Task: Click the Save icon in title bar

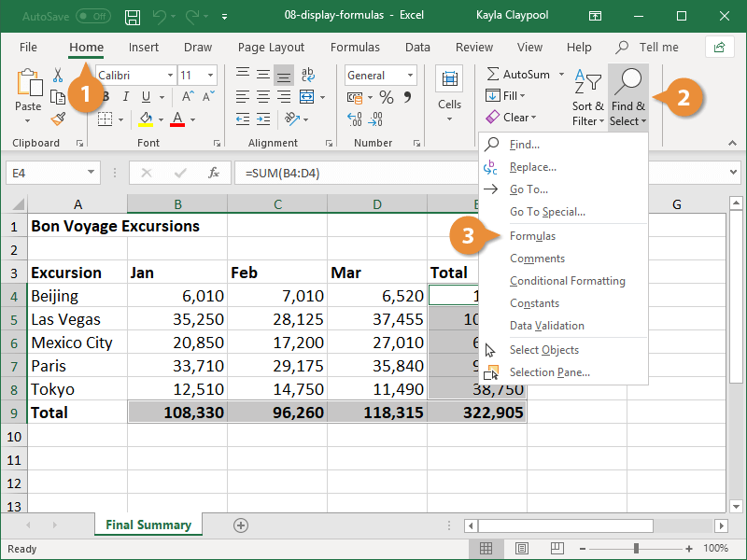Action: (x=133, y=17)
